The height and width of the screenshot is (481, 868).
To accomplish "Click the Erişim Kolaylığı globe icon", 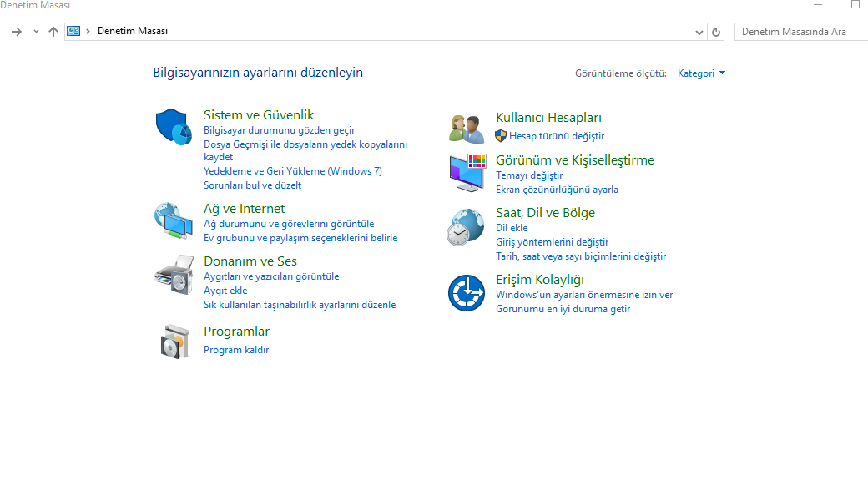I will coord(465,292).
